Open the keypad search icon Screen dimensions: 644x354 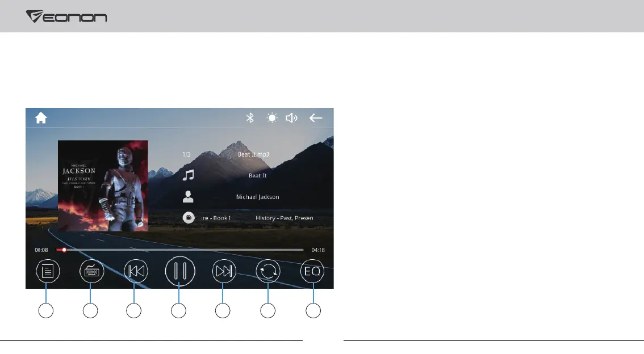pyautogui.click(x=91, y=271)
